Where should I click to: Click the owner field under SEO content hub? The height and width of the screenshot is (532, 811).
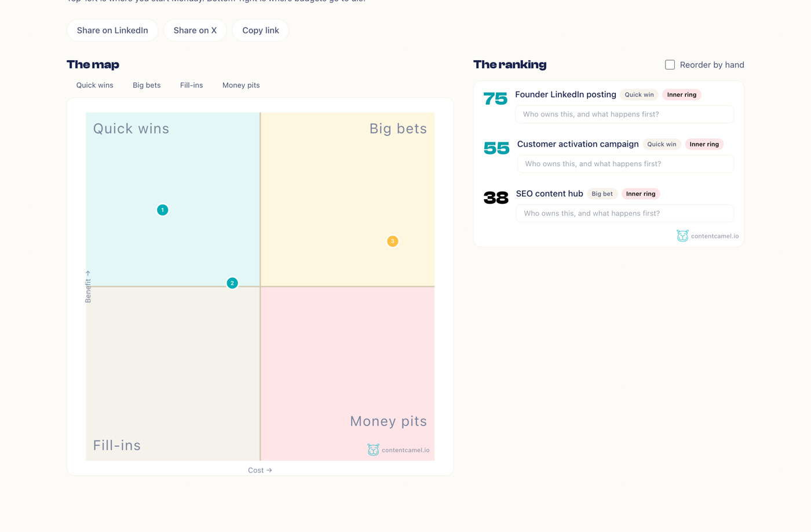tap(625, 214)
